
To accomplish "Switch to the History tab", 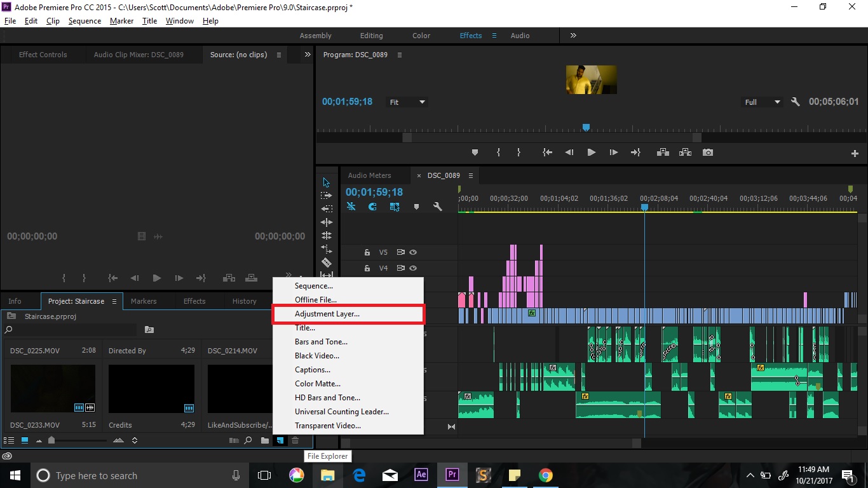I will pos(245,301).
